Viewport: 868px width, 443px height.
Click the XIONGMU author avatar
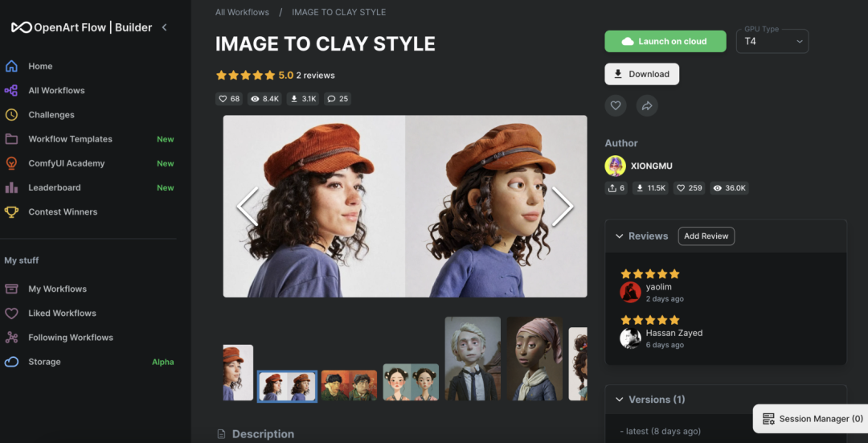coord(615,166)
